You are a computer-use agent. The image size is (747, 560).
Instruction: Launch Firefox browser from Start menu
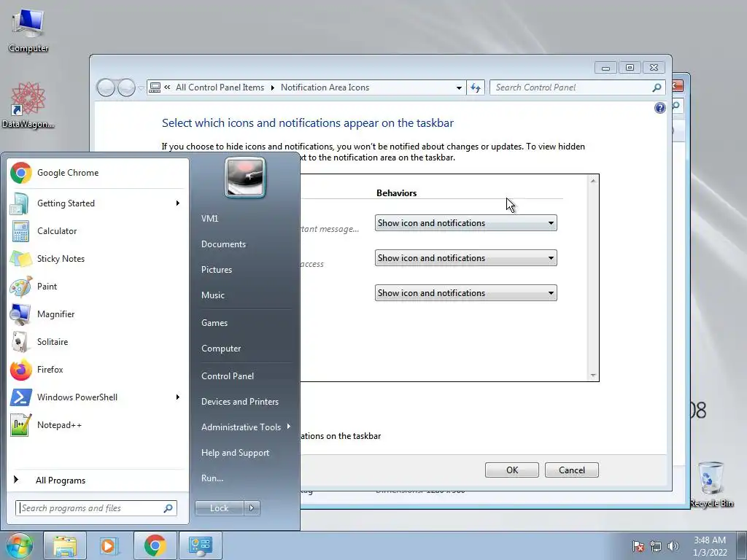tap(98, 370)
